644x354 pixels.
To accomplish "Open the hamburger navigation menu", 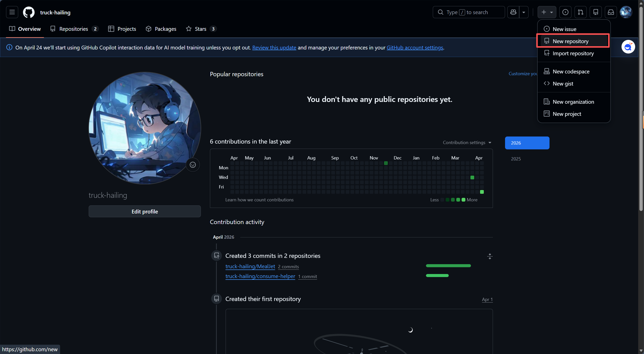I will coord(12,12).
